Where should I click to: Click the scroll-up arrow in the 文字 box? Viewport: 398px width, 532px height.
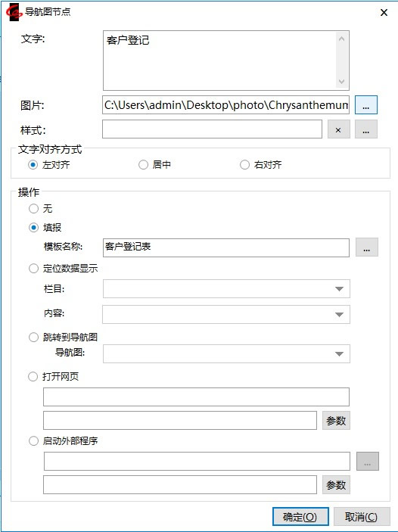click(x=342, y=39)
